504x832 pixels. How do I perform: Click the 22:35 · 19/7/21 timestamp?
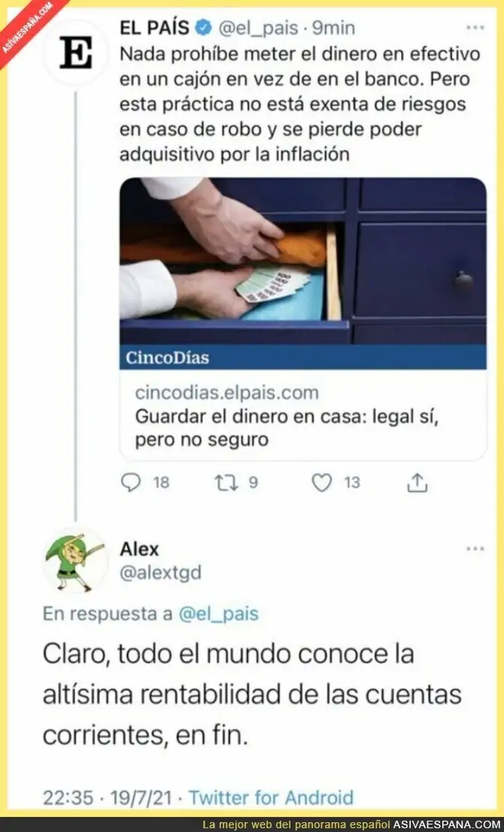click(108, 797)
